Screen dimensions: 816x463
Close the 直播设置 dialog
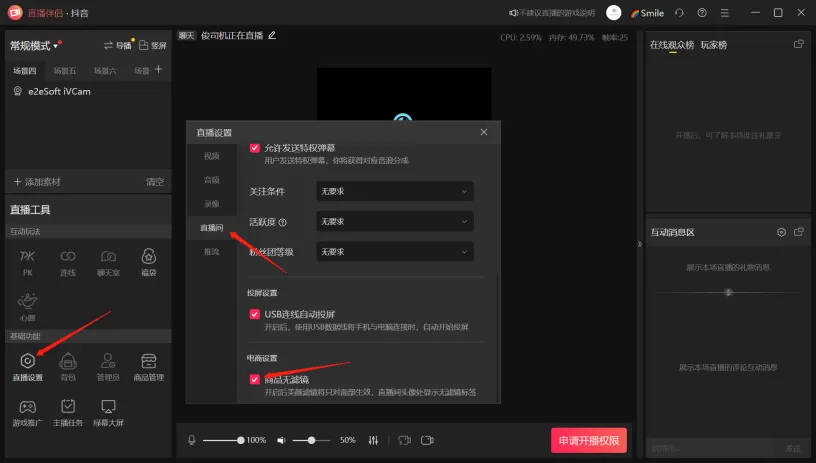coord(484,132)
